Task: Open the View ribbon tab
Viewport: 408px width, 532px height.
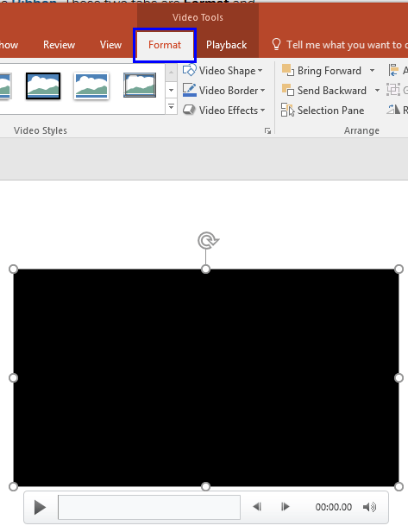Action: click(x=110, y=45)
